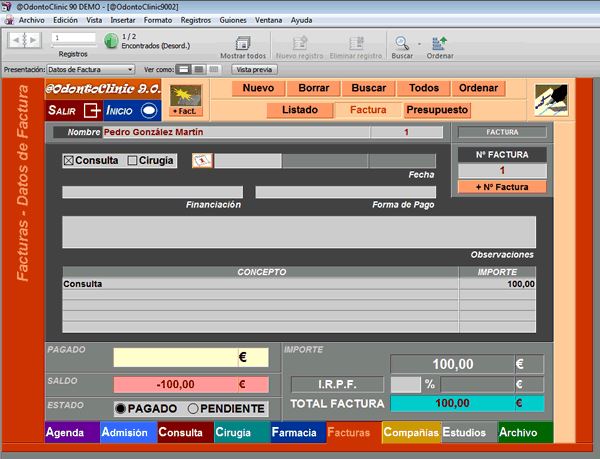Open the Archivo menu
The width and height of the screenshot is (600, 459).
tap(31, 20)
